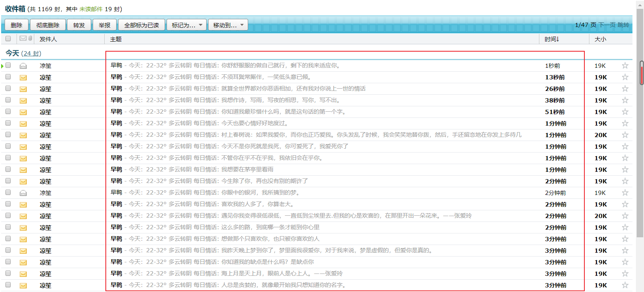Click envelope icon of 26秒前 email
Viewport: 644px width, 292px height.
point(23,89)
